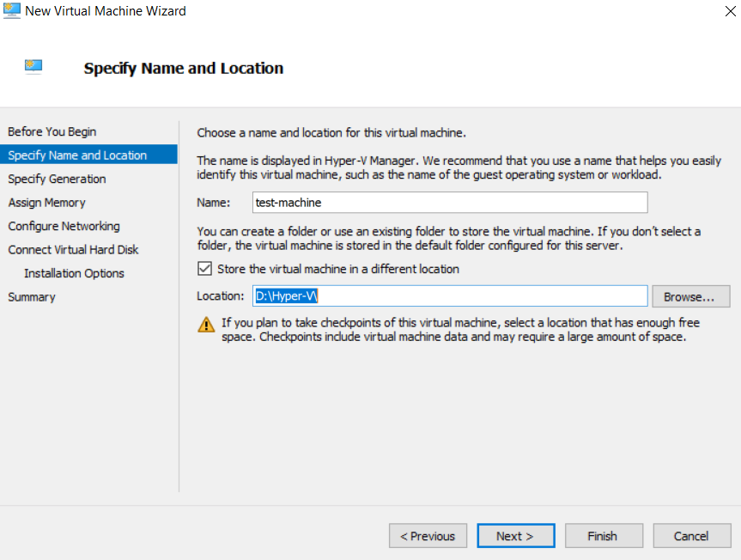Click the Previous button
Screen dimensions: 741x560
pos(428,536)
